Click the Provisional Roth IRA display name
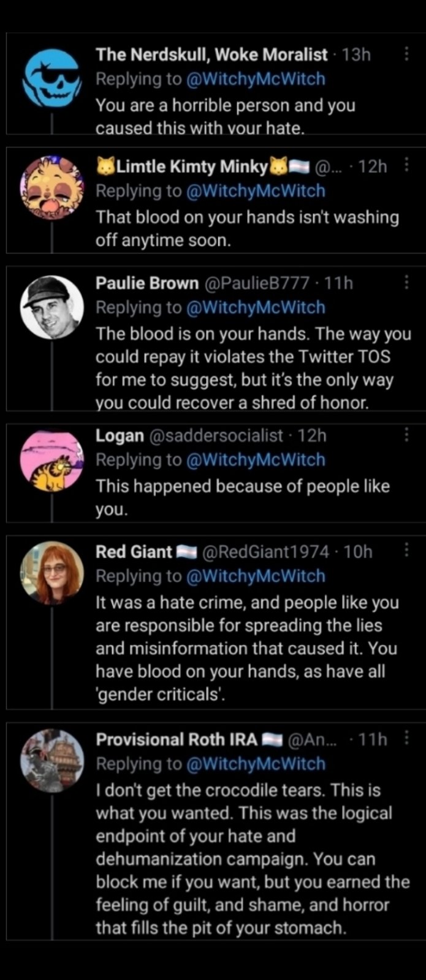This screenshot has width=426, height=980. pos(177,740)
